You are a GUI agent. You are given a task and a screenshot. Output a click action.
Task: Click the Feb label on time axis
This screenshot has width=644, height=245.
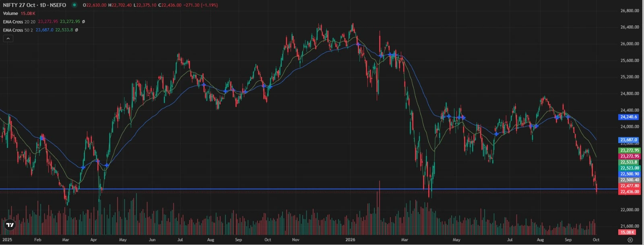(37, 240)
